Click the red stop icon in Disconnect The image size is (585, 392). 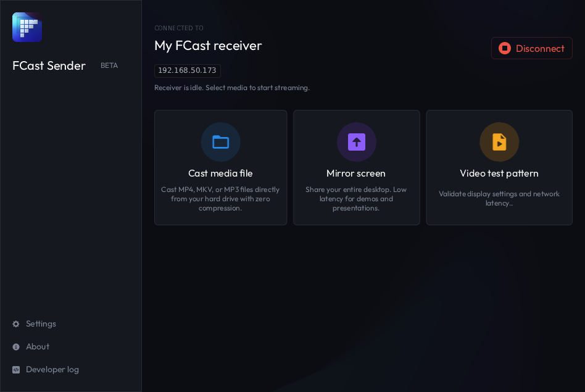[x=505, y=48]
